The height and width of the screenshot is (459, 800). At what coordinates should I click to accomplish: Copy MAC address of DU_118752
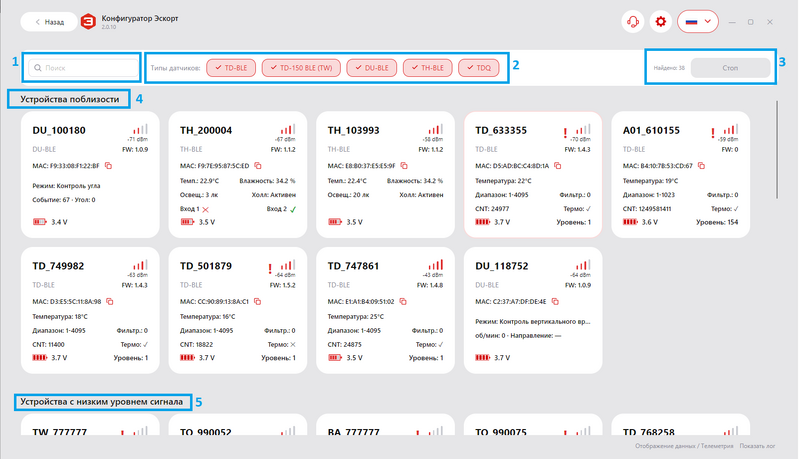[555, 301]
